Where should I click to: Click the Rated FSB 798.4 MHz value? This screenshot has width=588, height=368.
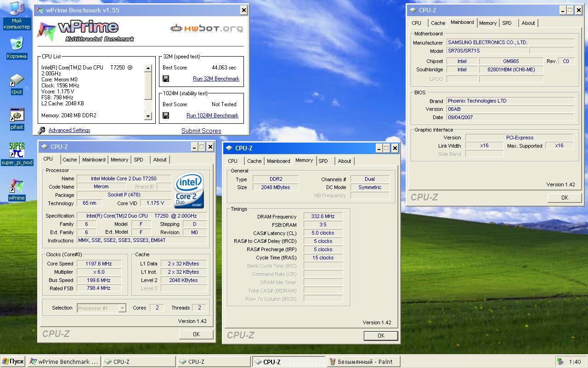pyautogui.click(x=99, y=288)
